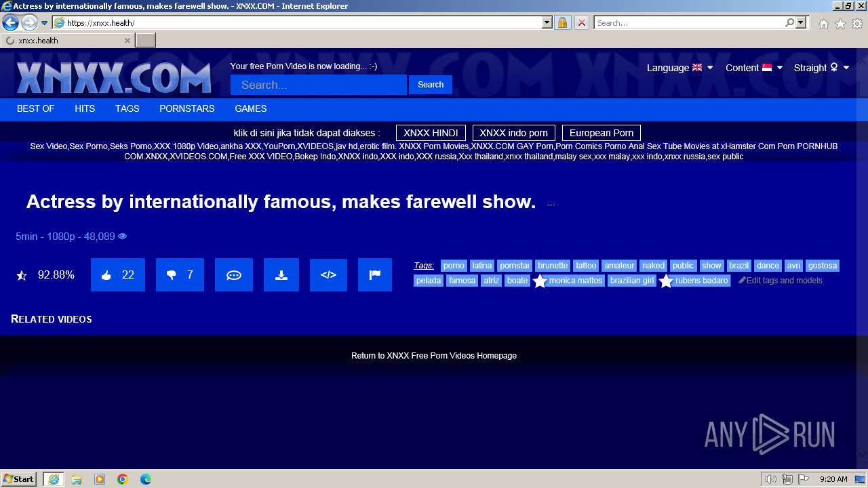Select the xnxx.health browser tab
Screen dimensions: 868x488
pos(66,41)
